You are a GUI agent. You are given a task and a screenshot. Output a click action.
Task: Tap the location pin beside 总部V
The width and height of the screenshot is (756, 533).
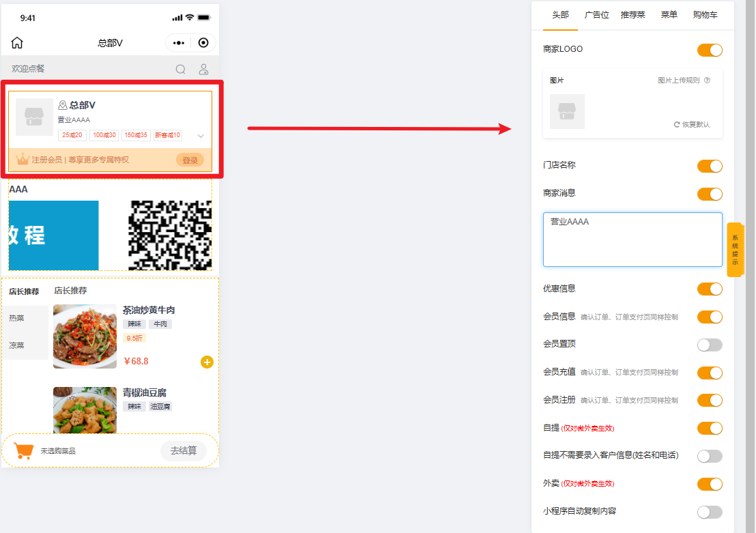(63, 105)
